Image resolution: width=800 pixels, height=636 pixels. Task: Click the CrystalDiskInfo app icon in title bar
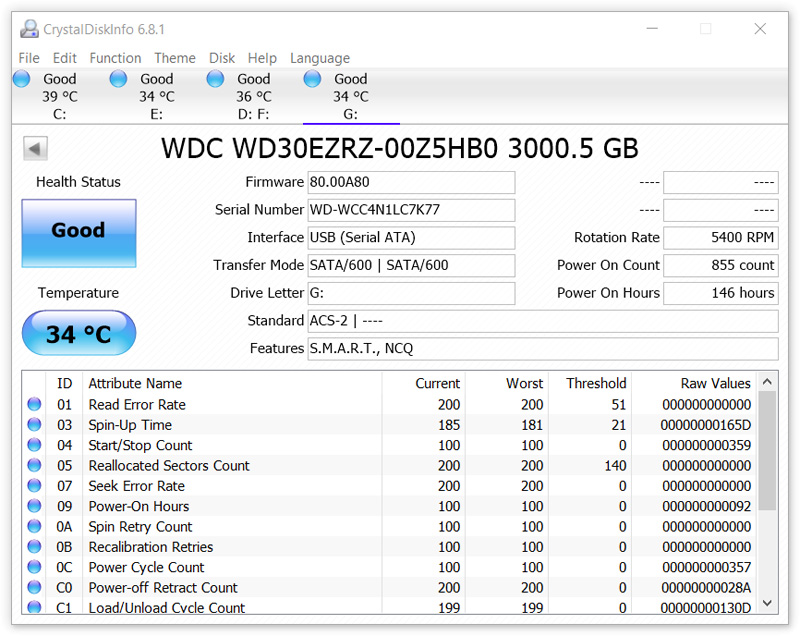[29, 29]
